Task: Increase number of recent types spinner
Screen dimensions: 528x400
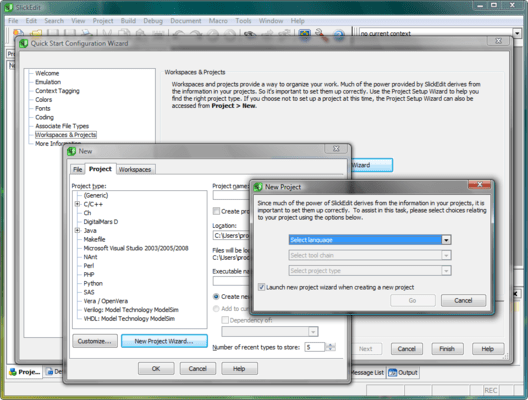Action: [x=331, y=345]
